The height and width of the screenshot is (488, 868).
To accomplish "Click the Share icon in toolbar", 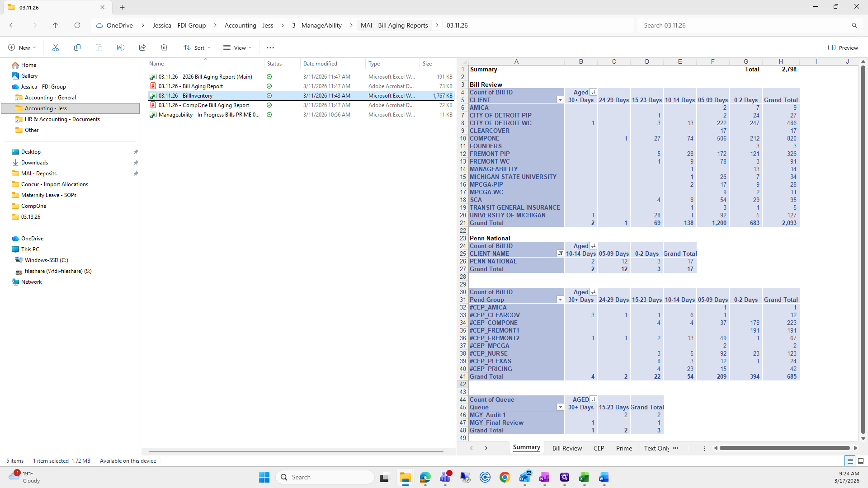I will point(142,47).
